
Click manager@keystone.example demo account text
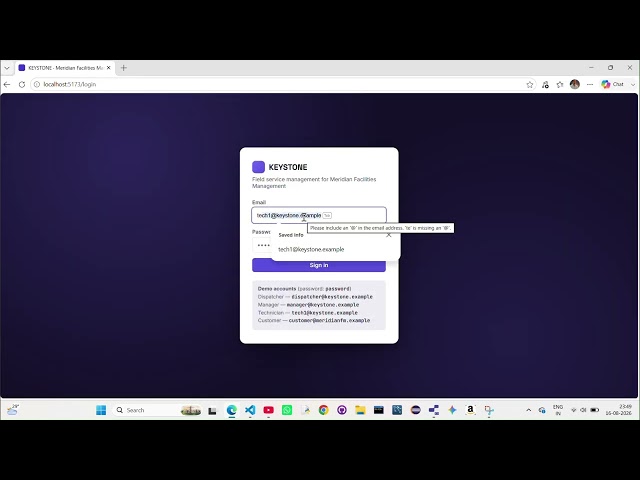(x=323, y=305)
